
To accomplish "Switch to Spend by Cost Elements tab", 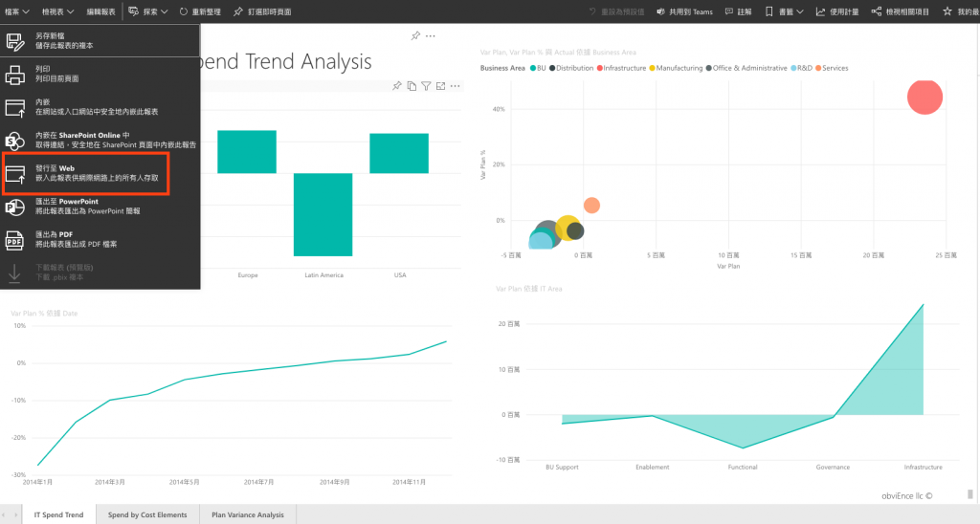I will pos(147,514).
